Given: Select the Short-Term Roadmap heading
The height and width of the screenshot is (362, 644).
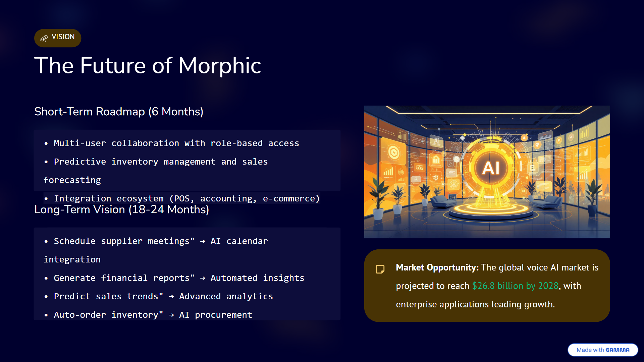Looking at the screenshot, I should (119, 112).
